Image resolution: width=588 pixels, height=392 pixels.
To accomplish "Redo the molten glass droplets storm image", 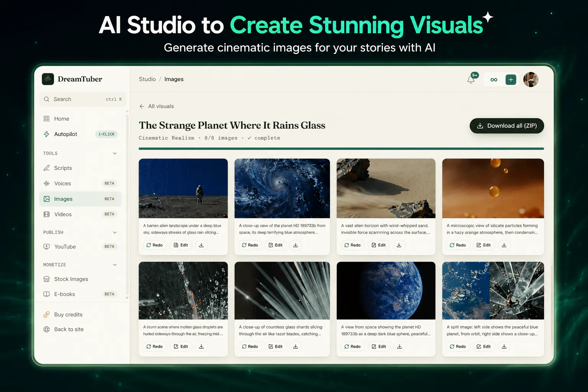I will pyautogui.click(x=154, y=346).
